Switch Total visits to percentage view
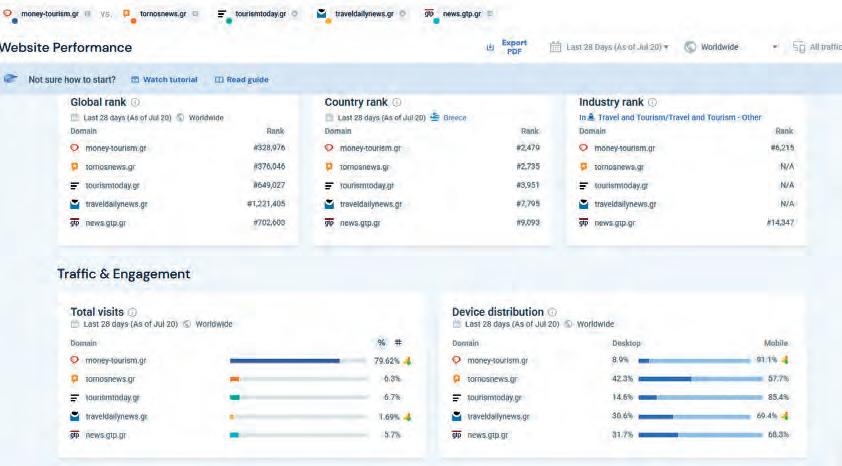This screenshot has width=842, height=466. [x=381, y=343]
